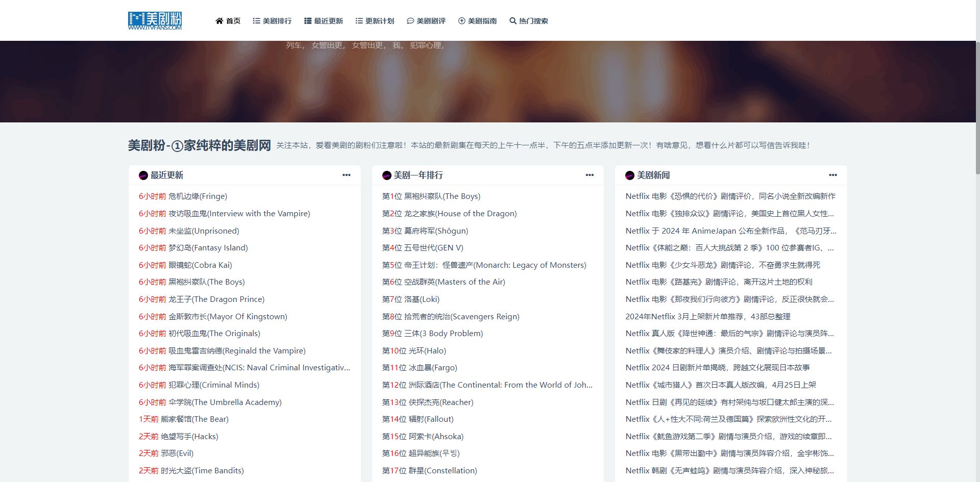Open 第10位 光环(Halo)
The height and width of the screenshot is (482, 980).
414,351
